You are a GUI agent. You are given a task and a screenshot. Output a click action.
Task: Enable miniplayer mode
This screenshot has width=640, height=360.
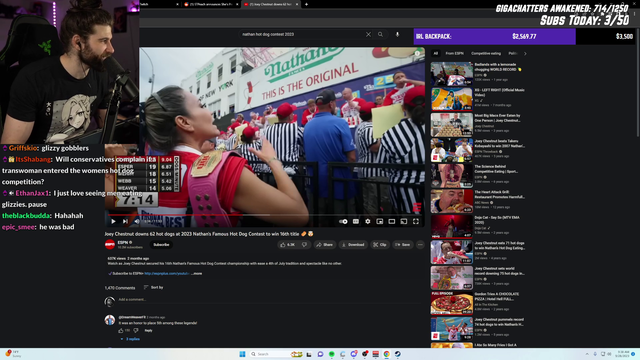click(x=380, y=221)
